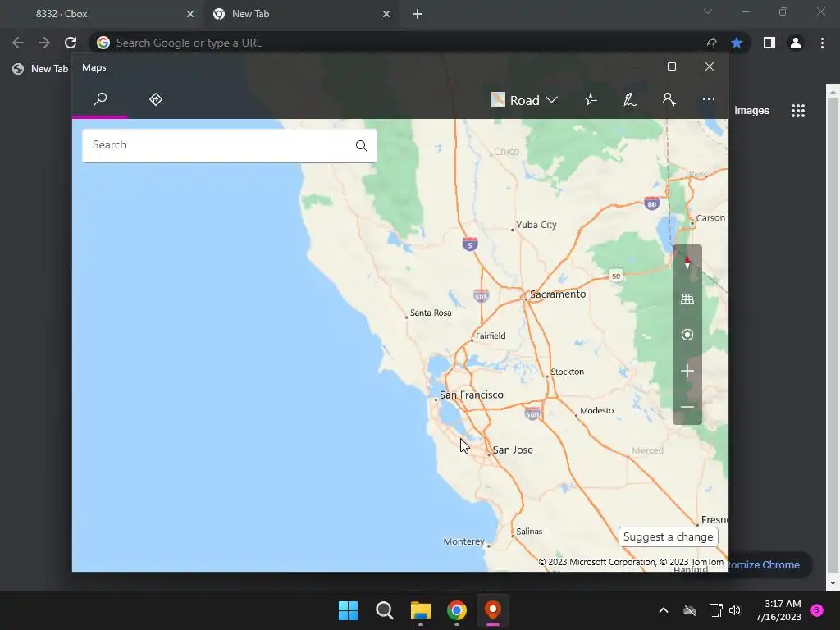
Task: Switch to the 8332 · Cbox Chrome tab
Action: tap(102, 14)
